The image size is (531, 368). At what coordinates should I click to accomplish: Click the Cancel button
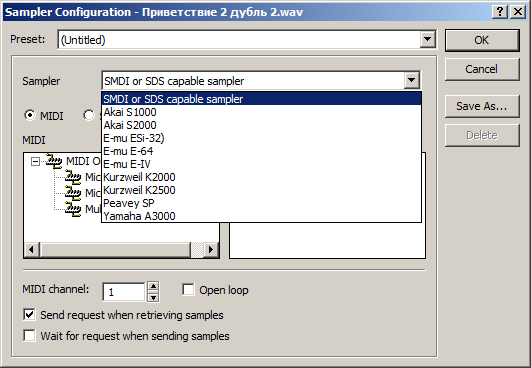pyautogui.click(x=482, y=69)
